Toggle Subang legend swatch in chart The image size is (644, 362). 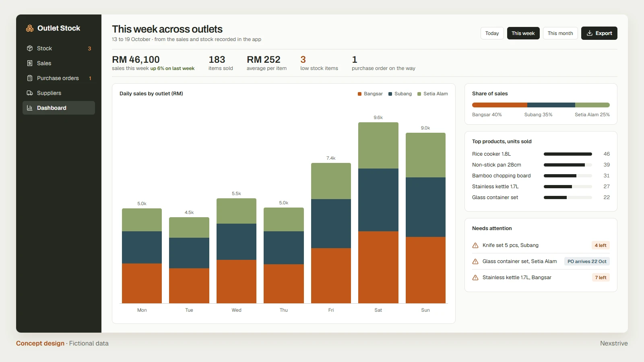[x=390, y=94]
